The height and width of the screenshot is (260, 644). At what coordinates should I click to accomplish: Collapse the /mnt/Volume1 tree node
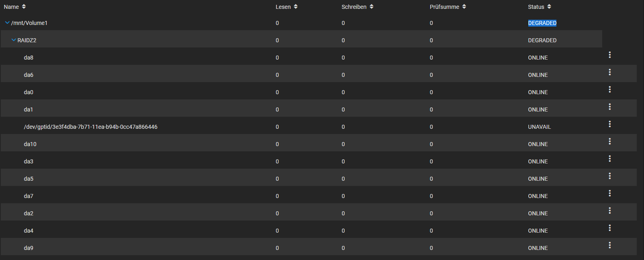click(x=7, y=23)
